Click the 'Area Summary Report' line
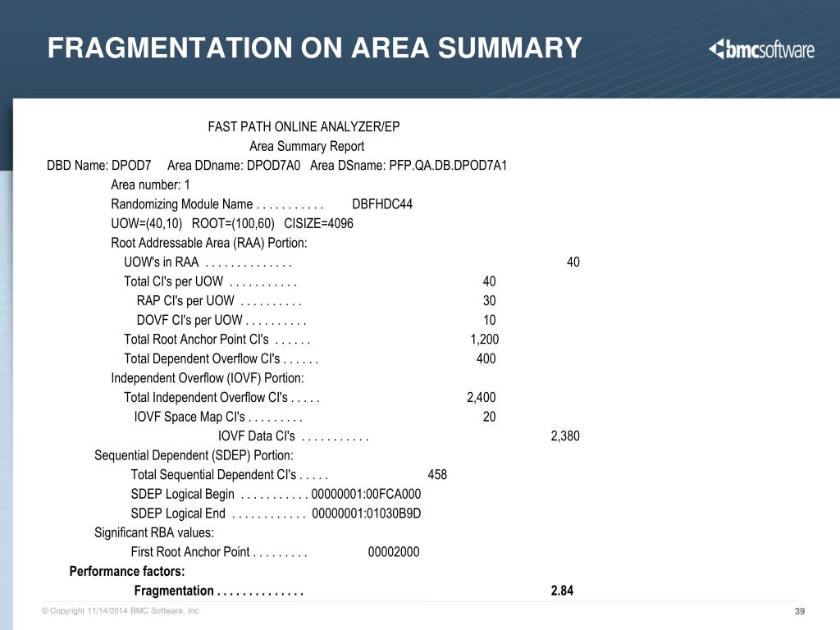Viewport: 840px width, 630px height. coord(307,146)
